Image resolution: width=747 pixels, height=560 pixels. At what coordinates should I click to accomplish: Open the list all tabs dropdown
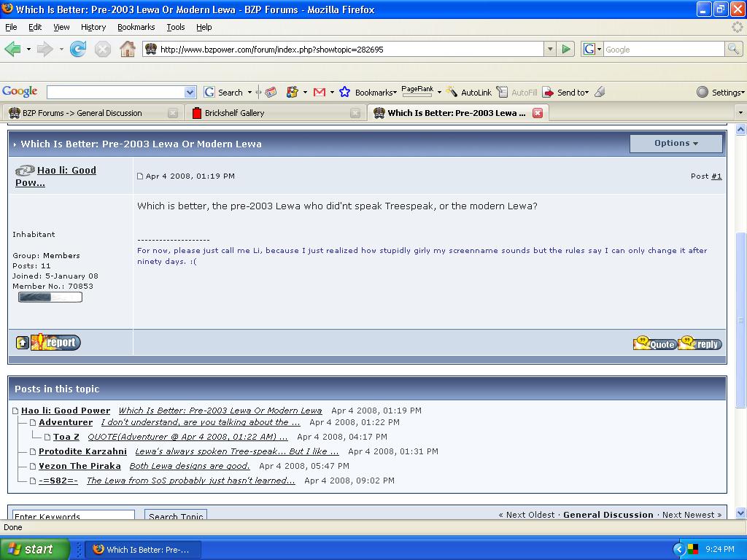[x=740, y=113]
